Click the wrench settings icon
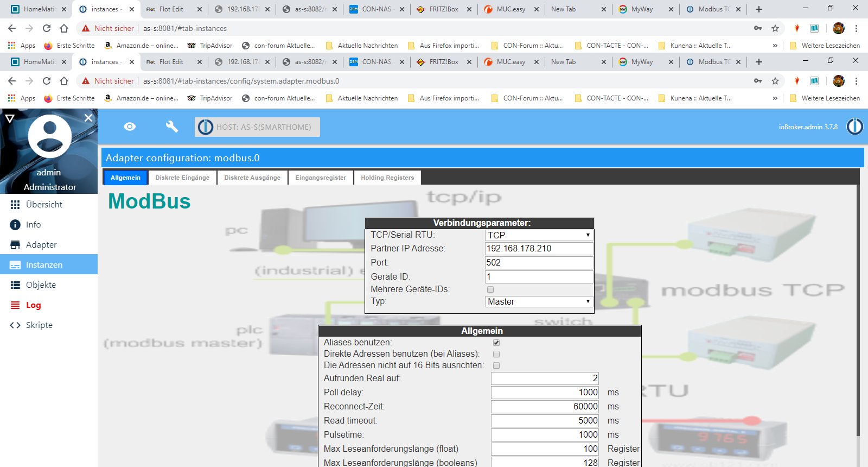868x467 pixels. click(x=171, y=127)
